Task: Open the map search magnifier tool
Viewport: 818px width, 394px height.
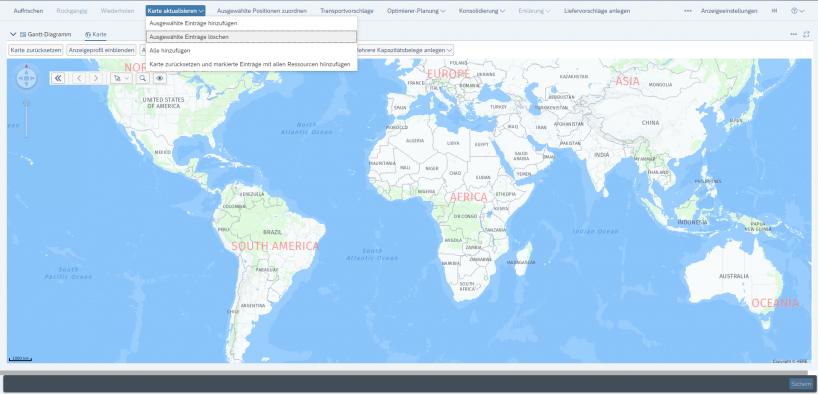Action: (x=142, y=78)
